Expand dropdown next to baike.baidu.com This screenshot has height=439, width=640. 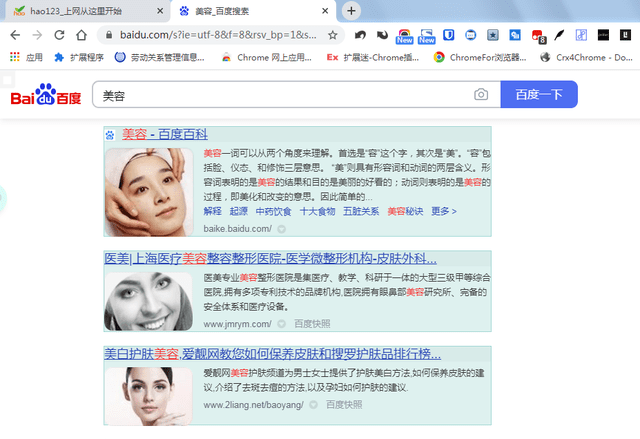[x=281, y=229]
